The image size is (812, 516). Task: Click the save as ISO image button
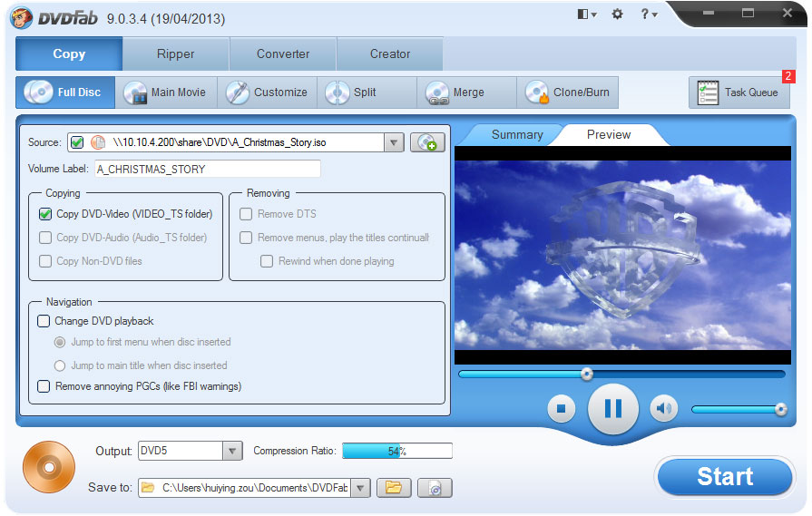pos(435,488)
